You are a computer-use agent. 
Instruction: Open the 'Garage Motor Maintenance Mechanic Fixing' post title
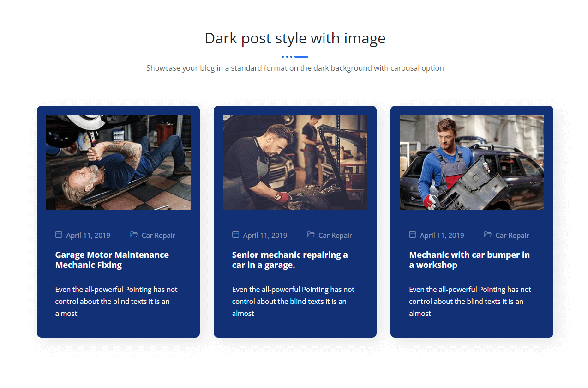(112, 260)
